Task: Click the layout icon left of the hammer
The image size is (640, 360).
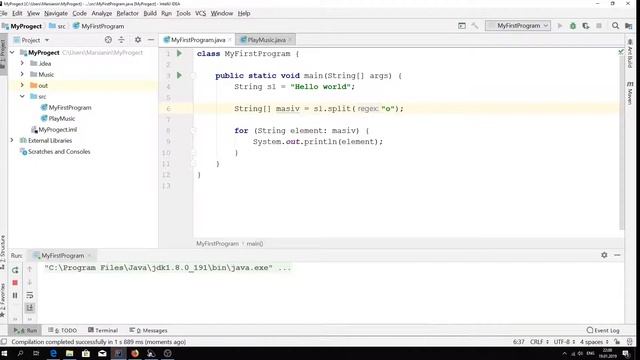Action: 462,26
